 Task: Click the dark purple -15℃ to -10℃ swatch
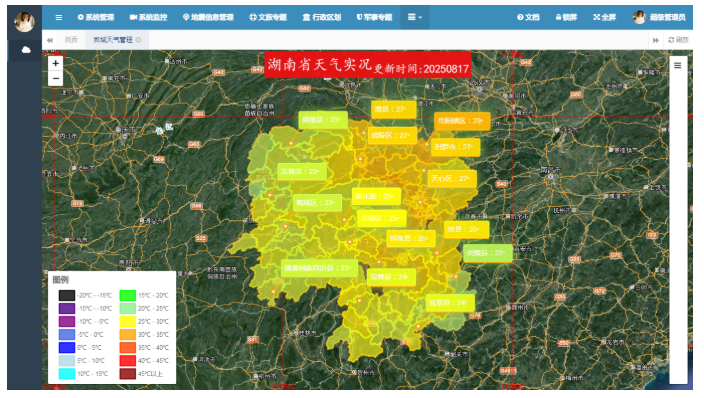[67, 309]
